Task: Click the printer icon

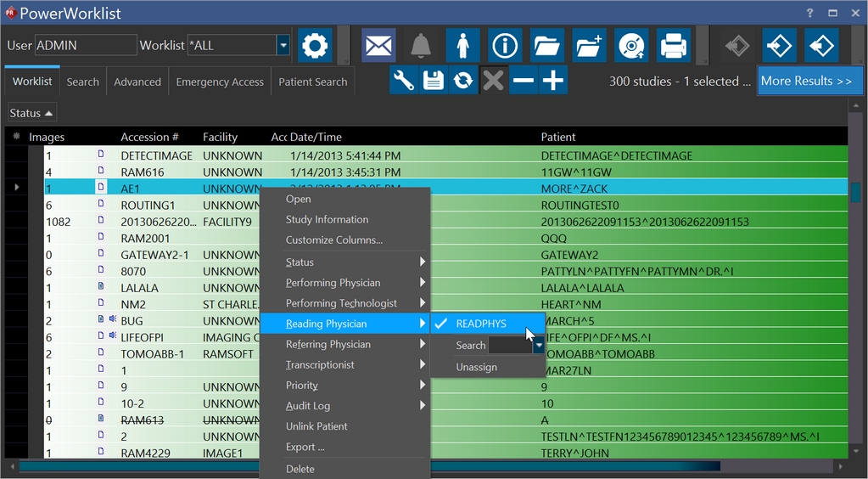Action: point(673,45)
